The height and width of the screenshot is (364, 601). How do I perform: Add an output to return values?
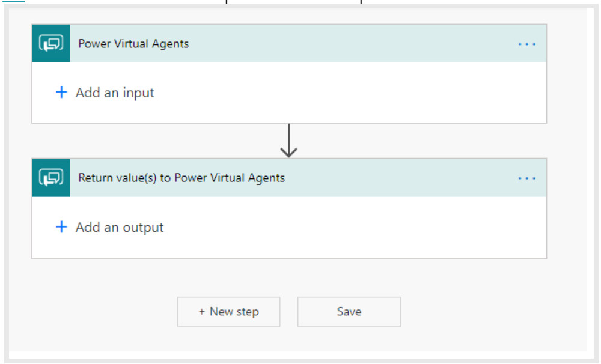tap(109, 227)
